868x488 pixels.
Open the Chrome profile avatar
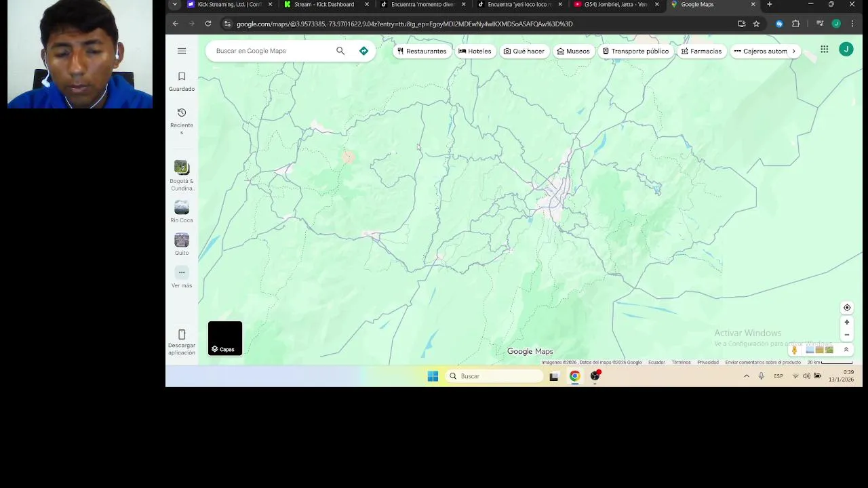tap(836, 24)
